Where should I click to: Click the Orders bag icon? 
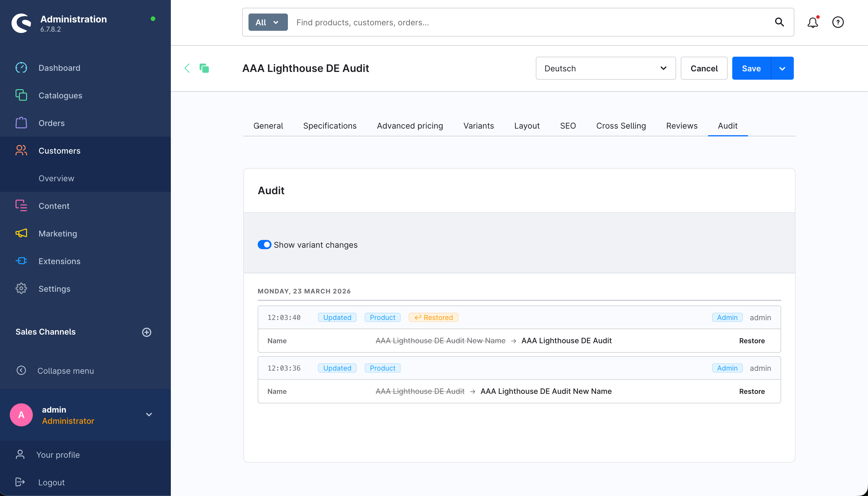coord(21,123)
